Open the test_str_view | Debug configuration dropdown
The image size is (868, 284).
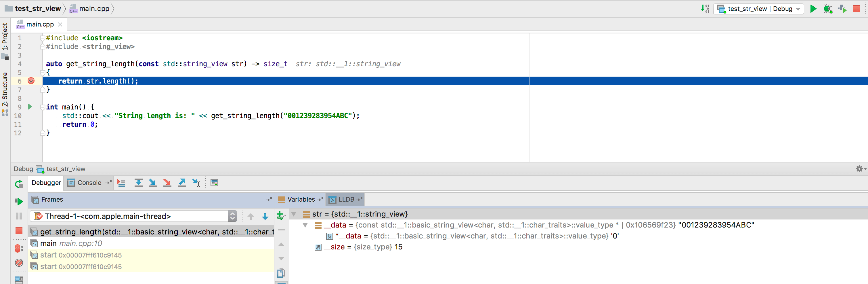click(x=758, y=9)
